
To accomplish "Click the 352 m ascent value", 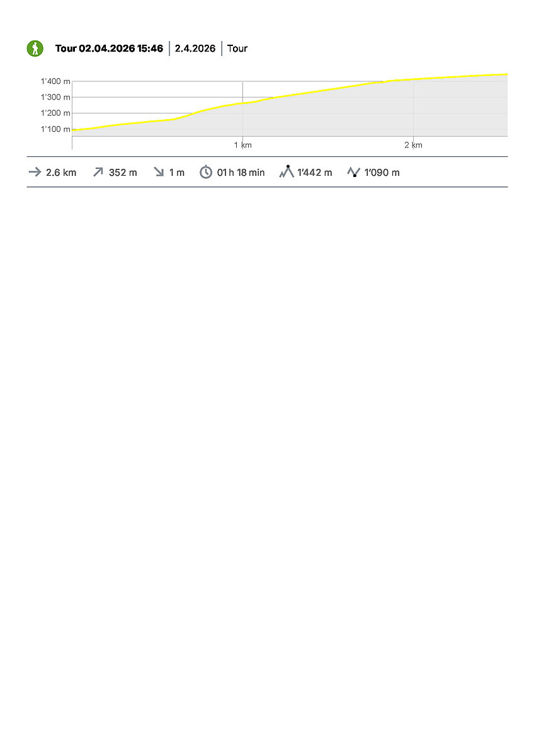I will (123, 173).
